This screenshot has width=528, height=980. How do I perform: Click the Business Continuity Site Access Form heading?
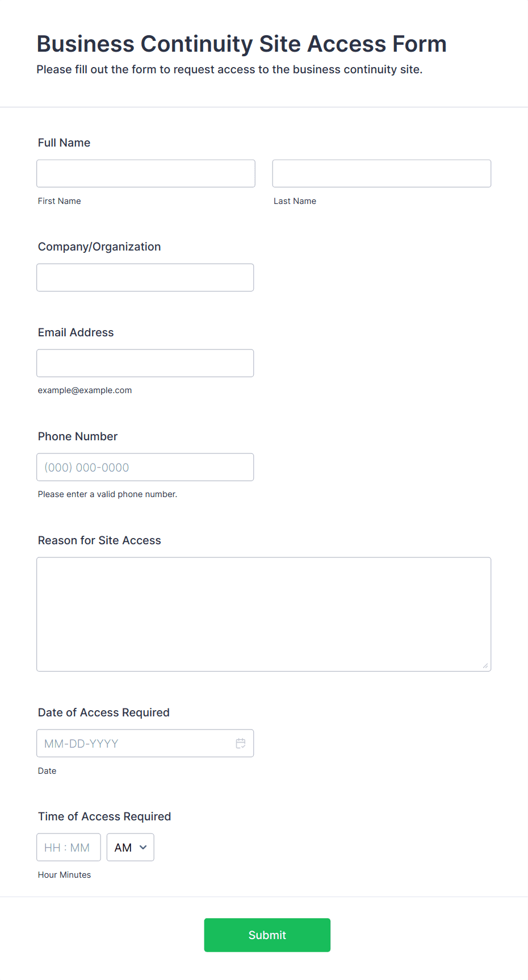tap(242, 44)
